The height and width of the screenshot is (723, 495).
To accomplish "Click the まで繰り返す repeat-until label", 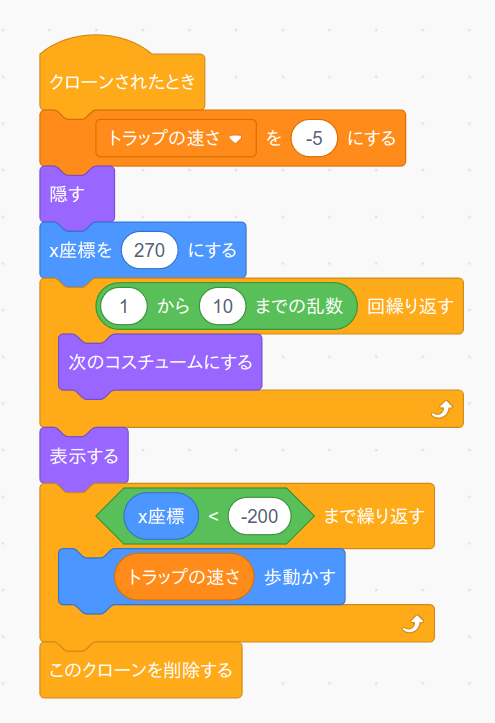I will pos(374,516).
